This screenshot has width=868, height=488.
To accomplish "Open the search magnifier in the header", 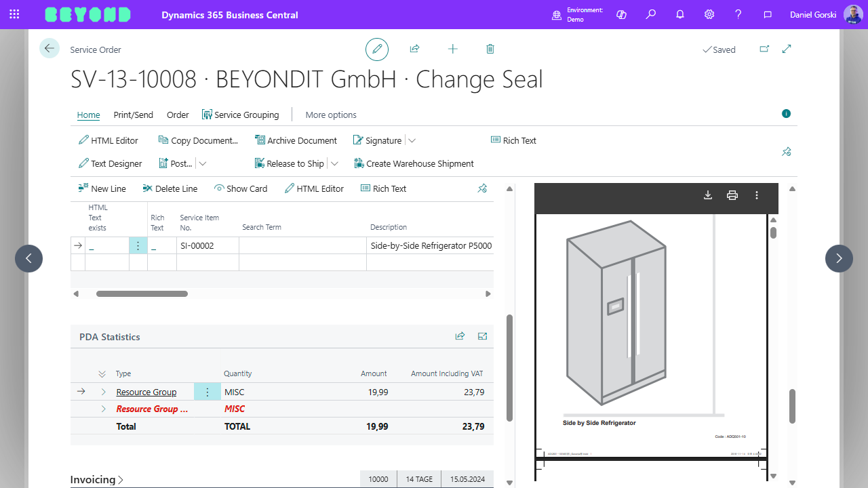I will (651, 14).
